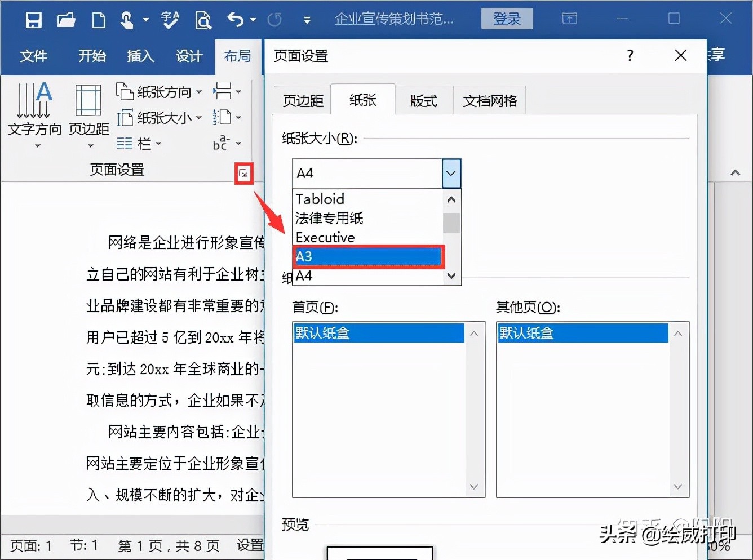The width and height of the screenshot is (753, 560).
Task: Click the Undo icon in Quick Access toolbar
Action: click(236, 19)
